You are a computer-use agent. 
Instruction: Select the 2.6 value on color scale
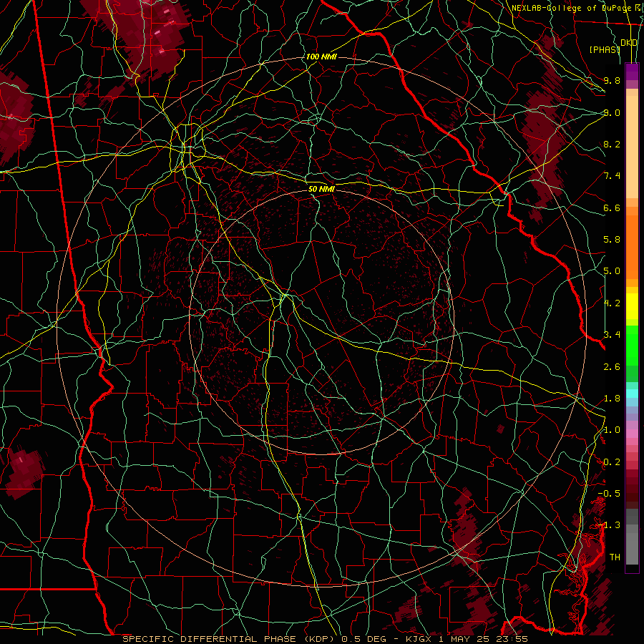click(612, 366)
